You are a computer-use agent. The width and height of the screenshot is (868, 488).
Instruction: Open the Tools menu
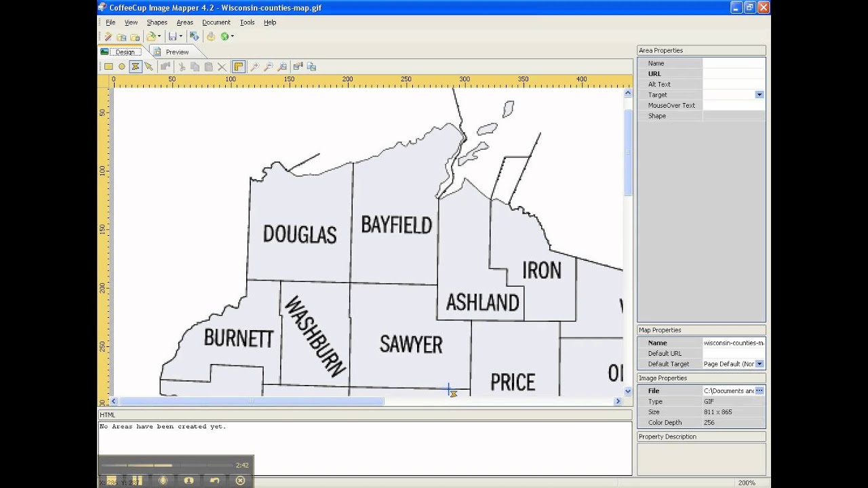pyautogui.click(x=248, y=22)
